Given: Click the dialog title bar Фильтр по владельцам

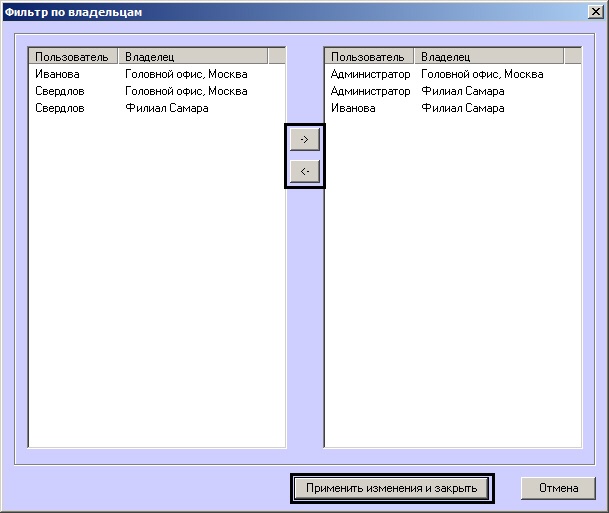Looking at the screenshot, I should [295, 12].
